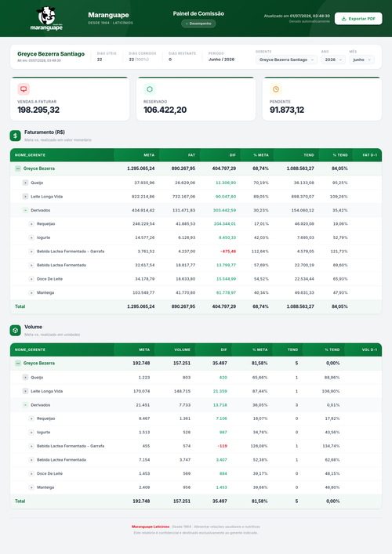Screen dimensions: 392x554
Task: Click the 109,26% Leite Longa Vida tendency
Action: [339, 197]
